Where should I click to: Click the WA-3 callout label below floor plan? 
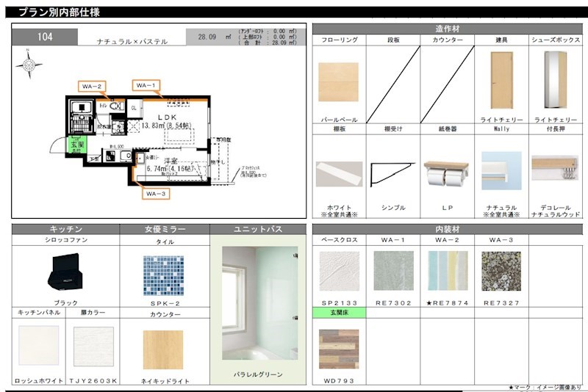coord(156,194)
